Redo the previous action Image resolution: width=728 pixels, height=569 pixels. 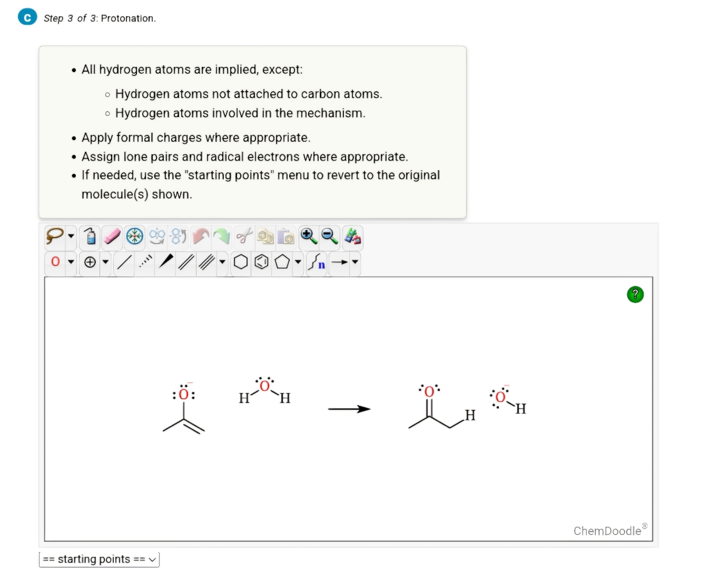coord(222,237)
